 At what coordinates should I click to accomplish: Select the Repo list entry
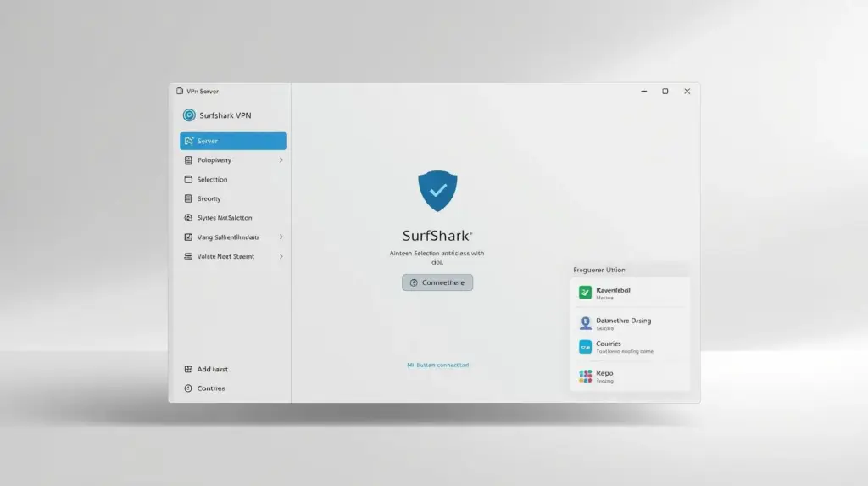pos(630,377)
